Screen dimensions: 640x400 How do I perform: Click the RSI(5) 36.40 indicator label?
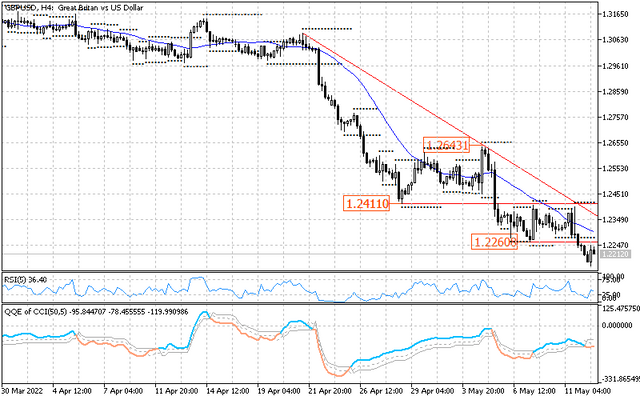(25, 280)
